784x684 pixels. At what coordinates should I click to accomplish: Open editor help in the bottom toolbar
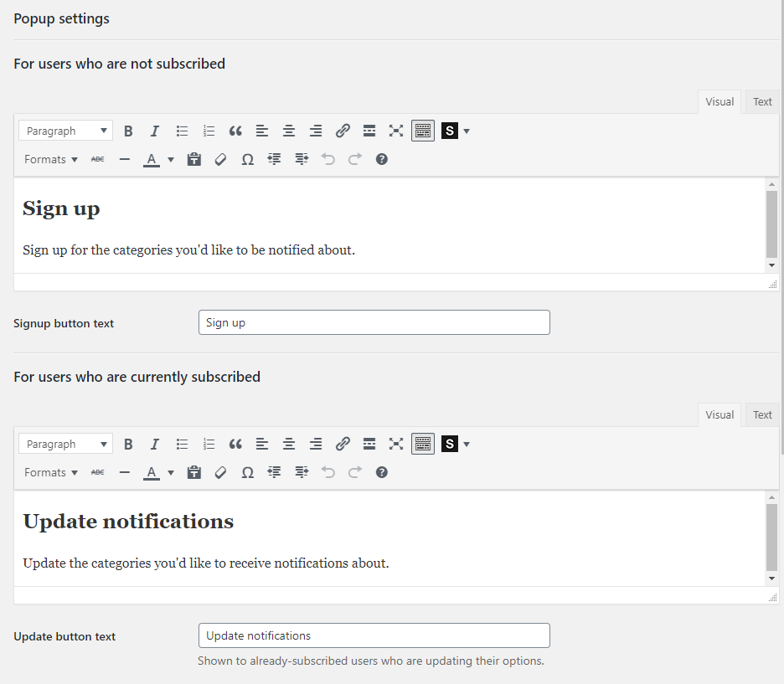(381, 472)
